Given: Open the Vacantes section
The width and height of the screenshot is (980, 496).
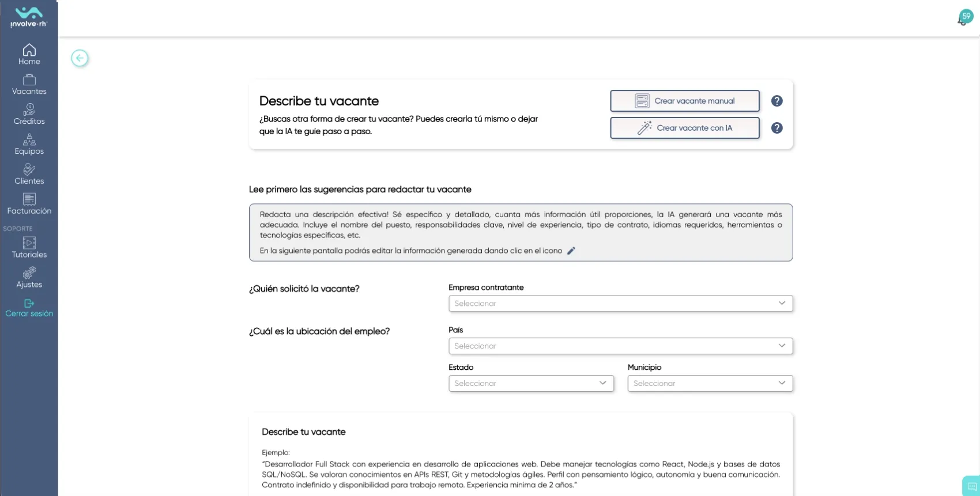Looking at the screenshot, I should pyautogui.click(x=29, y=85).
